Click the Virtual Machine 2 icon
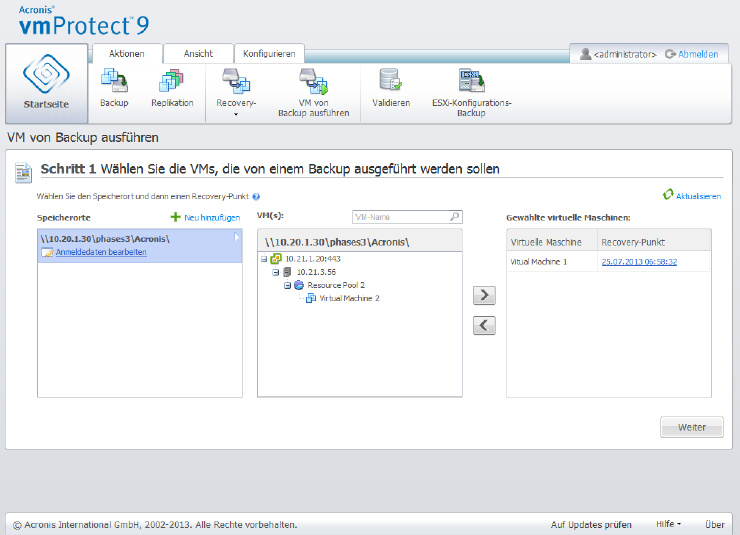Image resolution: width=740 pixels, height=535 pixels. point(311,298)
